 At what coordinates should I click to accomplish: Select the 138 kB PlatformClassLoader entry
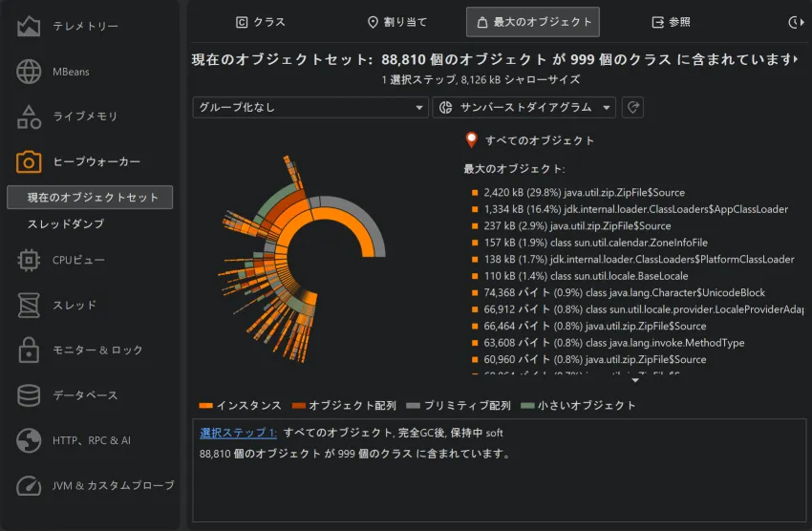(x=632, y=259)
